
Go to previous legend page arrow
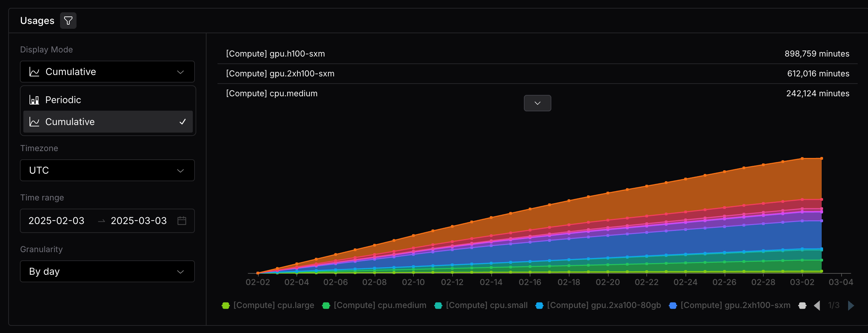pos(817,305)
